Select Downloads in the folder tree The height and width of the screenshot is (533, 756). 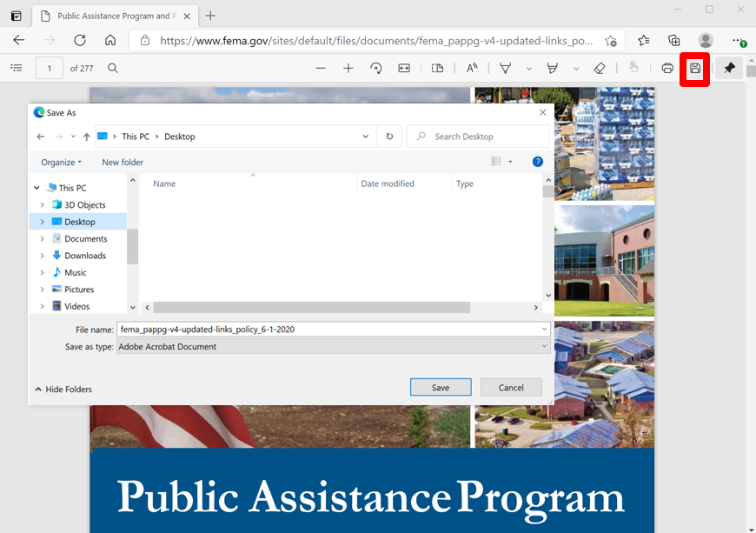click(x=84, y=256)
